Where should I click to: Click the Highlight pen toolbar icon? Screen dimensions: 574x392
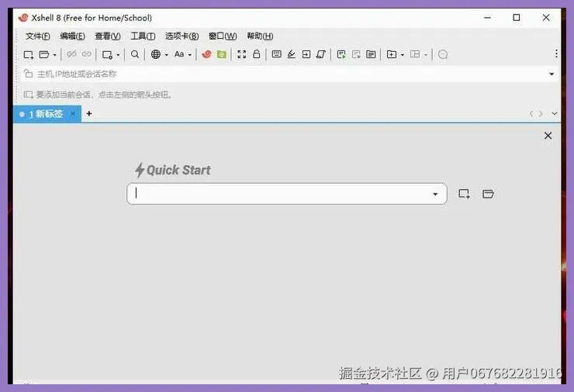point(292,54)
